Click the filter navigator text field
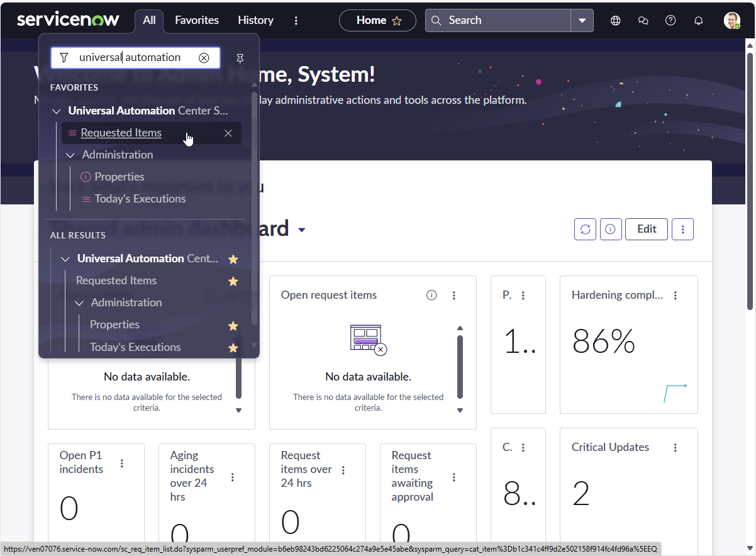The height and width of the screenshot is (556, 756). [x=135, y=57]
